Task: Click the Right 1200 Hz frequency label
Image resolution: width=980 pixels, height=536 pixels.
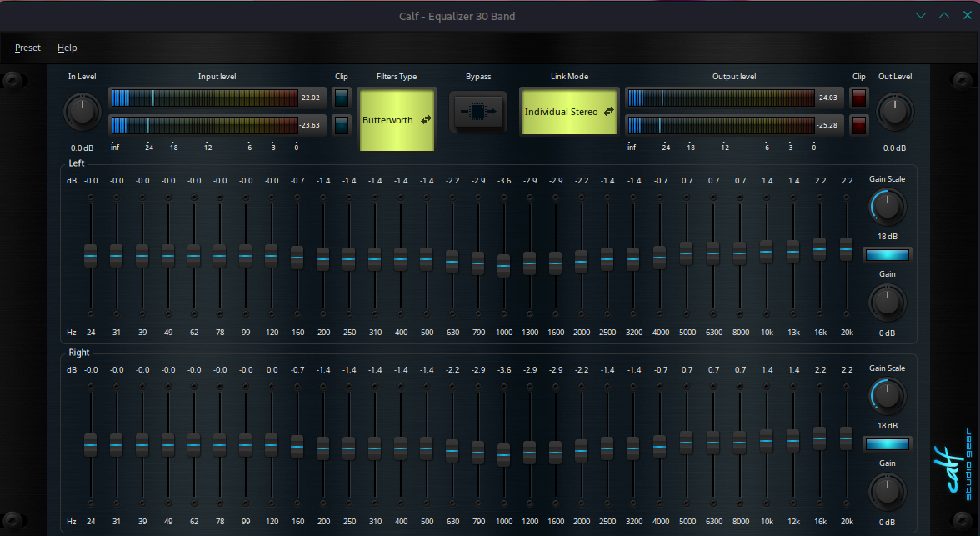Action: 530,522
